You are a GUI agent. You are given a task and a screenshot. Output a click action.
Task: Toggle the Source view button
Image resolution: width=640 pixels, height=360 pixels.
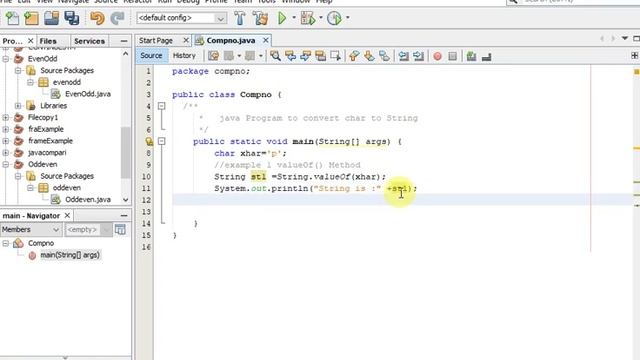coord(151,56)
